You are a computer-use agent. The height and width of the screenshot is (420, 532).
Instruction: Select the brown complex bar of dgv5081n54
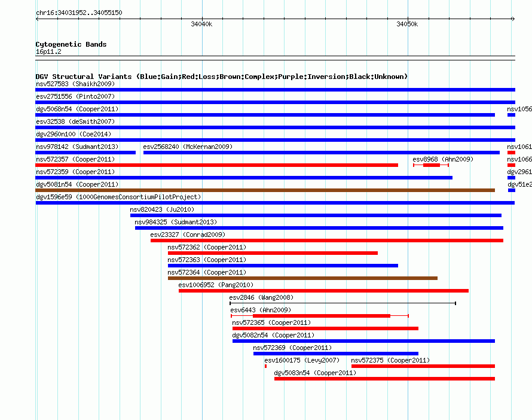[265, 190]
